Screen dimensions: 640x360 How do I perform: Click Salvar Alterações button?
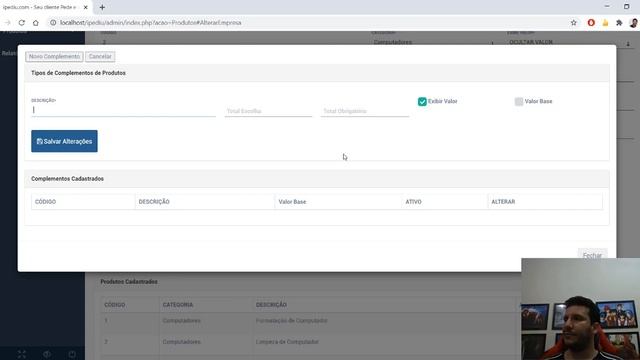click(x=64, y=141)
